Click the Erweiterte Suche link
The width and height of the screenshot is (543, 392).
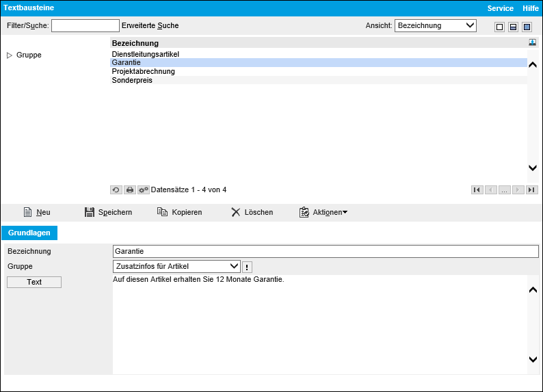click(x=150, y=26)
